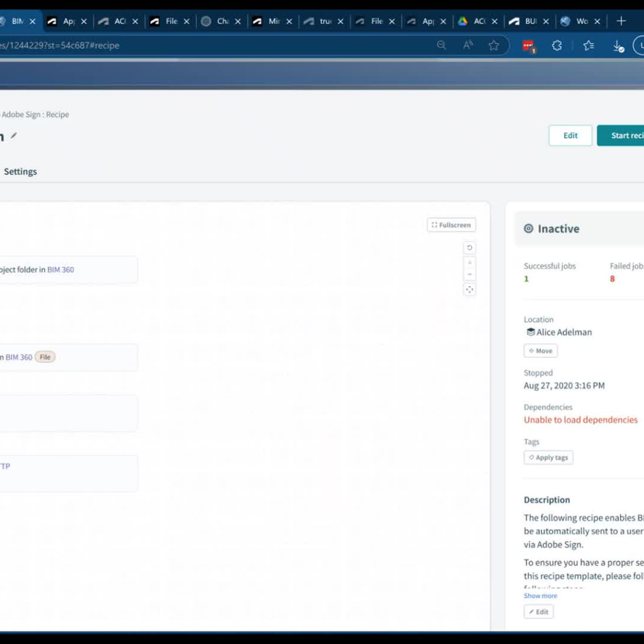Switch to the Wo browser tab
Viewport: 644px width, 644px height.
tap(581, 21)
